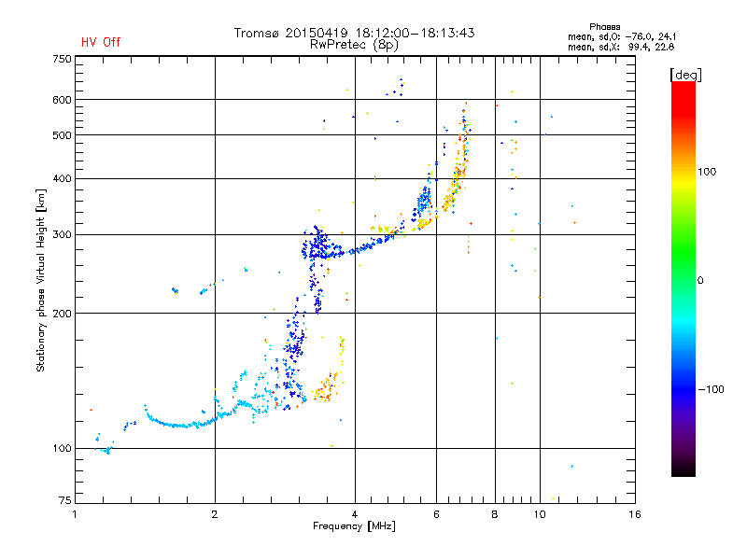Select the 'mean, sd,X: 99.4, 22.8' line

[621, 47]
